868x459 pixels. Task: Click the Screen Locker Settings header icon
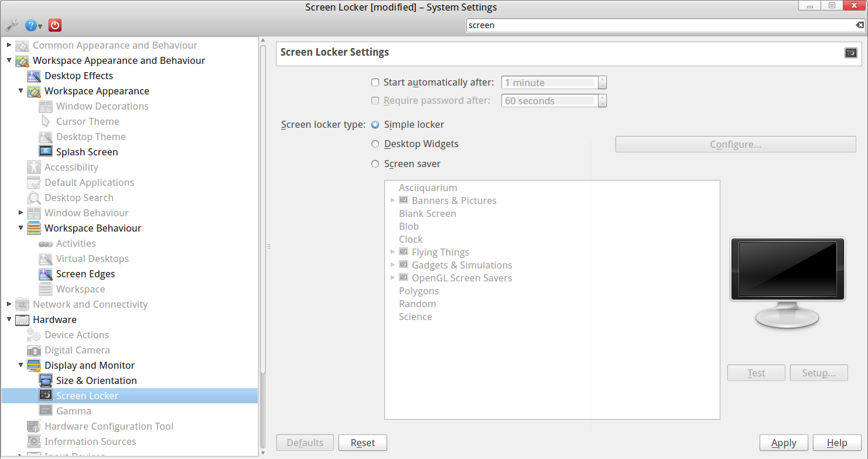click(x=851, y=53)
